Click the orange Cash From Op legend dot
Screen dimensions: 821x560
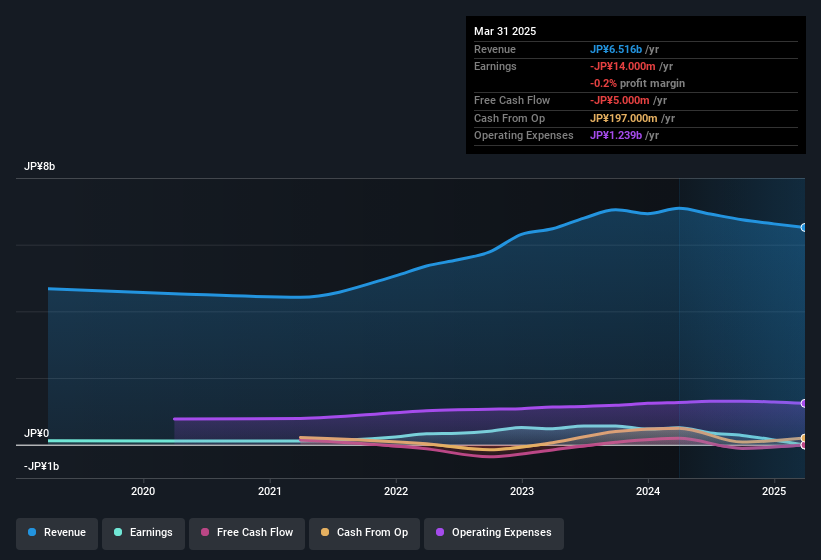pyautogui.click(x=325, y=532)
